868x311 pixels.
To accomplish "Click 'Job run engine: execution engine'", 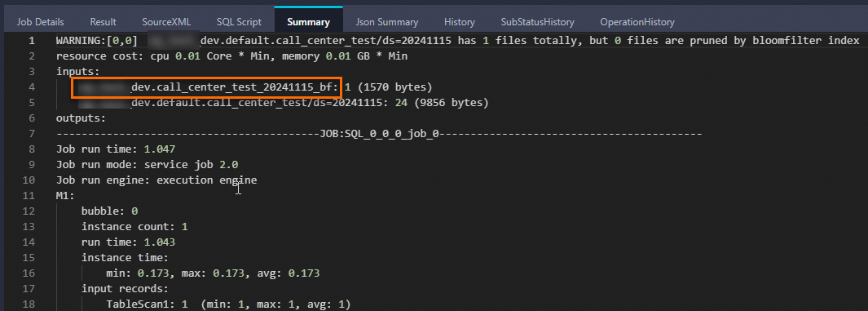I will point(156,180).
